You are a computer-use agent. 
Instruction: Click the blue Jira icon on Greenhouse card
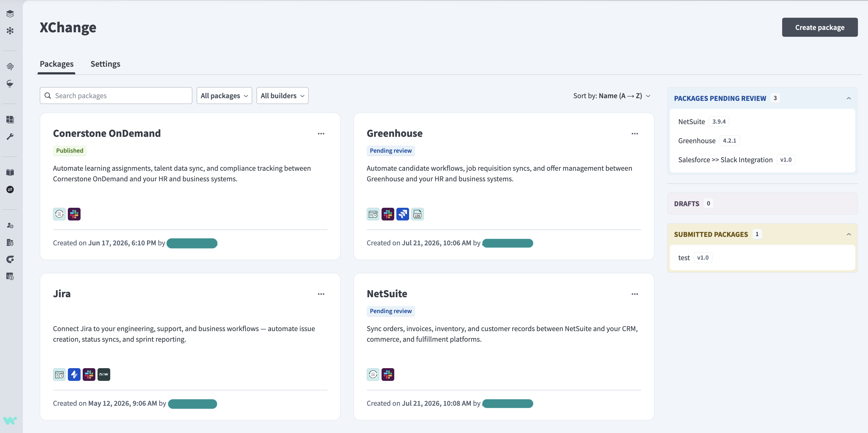tap(403, 214)
